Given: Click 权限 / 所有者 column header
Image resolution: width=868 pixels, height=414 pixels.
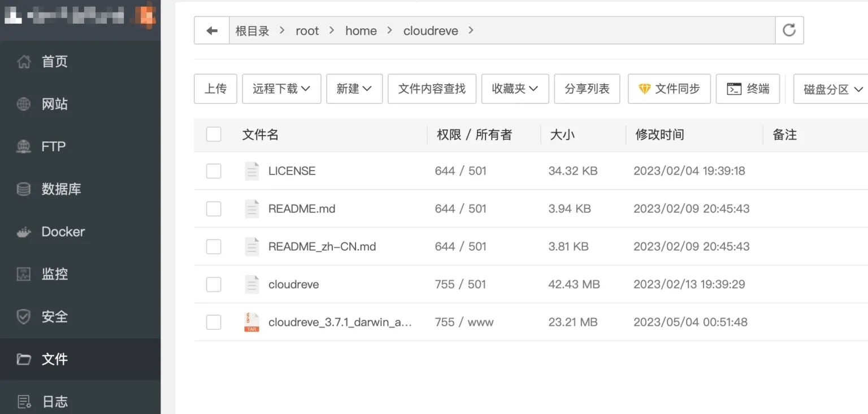Looking at the screenshot, I should pos(474,134).
